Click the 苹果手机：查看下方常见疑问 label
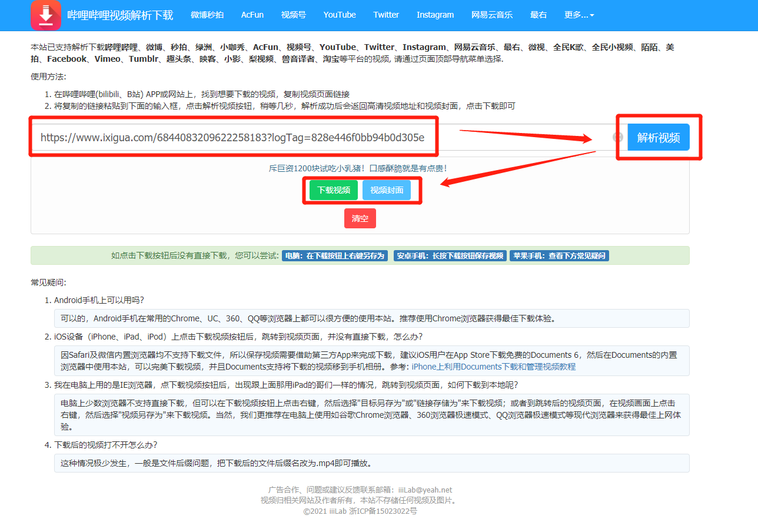758x532 pixels. [559, 256]
